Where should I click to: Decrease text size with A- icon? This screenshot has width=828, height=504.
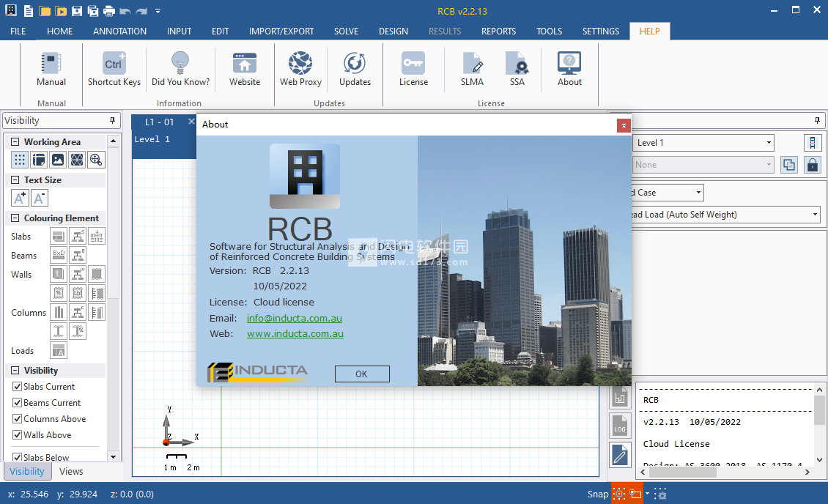point(39,198)
